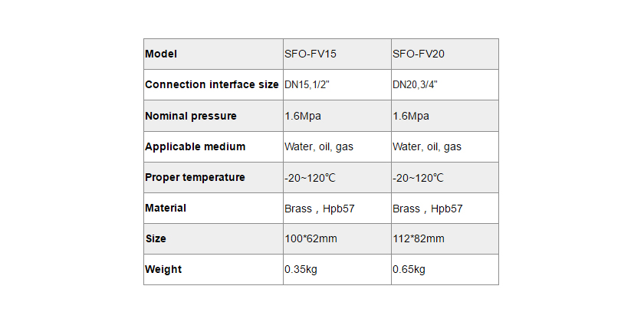Click the DN15,1/2" value cell
This screenshot has height=322, width=644.
point(311,85)
